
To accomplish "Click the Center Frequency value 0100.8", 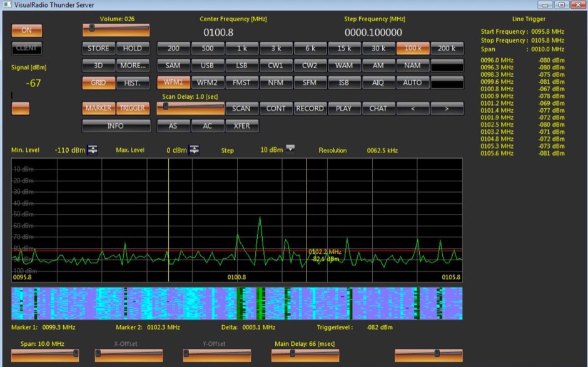I will click(218, 33).
